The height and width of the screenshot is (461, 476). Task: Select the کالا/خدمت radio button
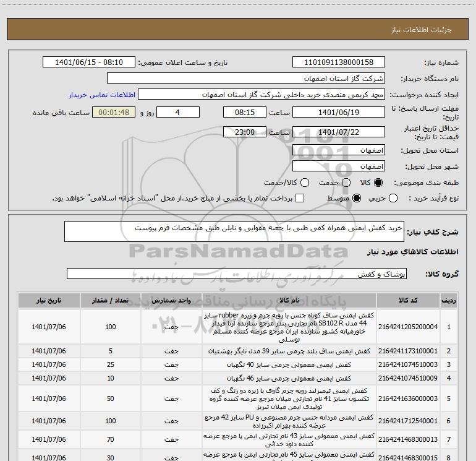305,183
